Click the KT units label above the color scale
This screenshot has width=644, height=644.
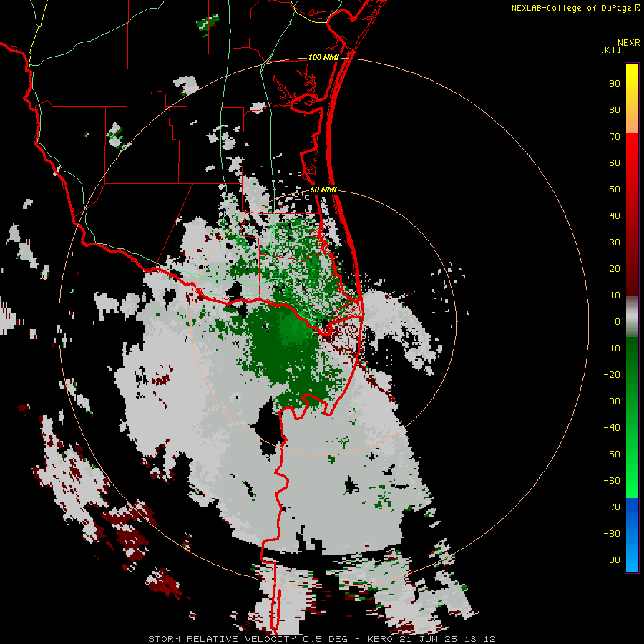(x=611, y=49)
